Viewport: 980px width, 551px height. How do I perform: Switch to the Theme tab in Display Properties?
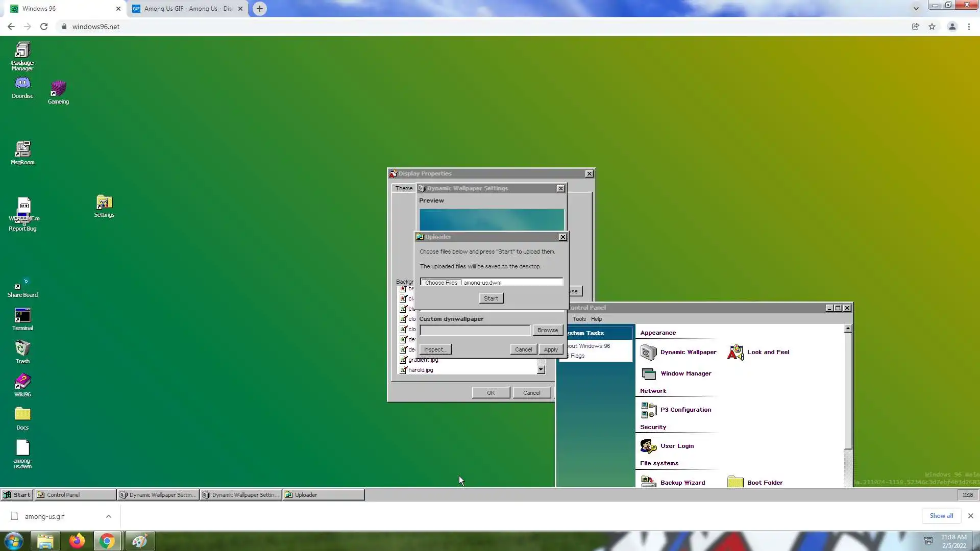pos(404,188)
